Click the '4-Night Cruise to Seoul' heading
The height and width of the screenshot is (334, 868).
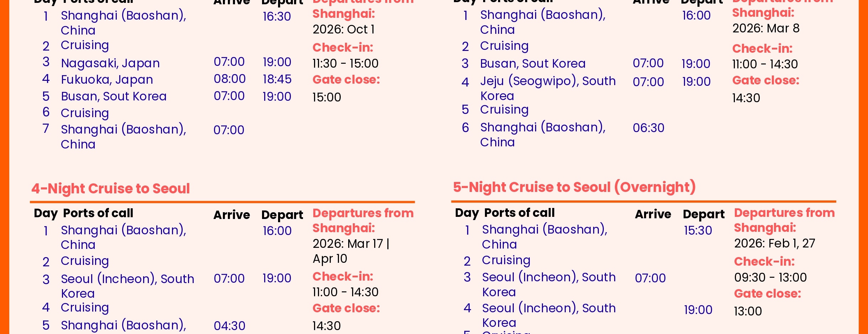coord(110,188)
